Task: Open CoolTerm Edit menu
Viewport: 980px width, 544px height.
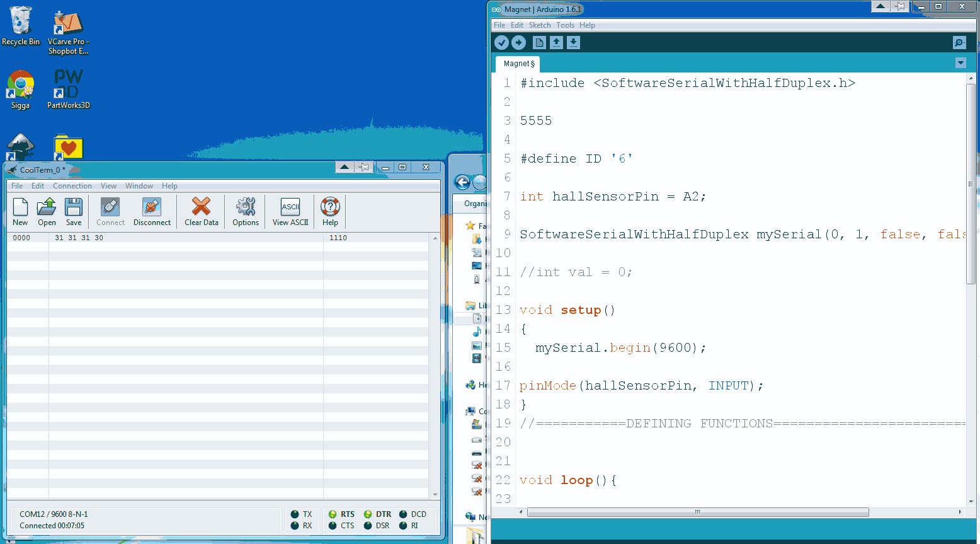Action: click(38, 186)
